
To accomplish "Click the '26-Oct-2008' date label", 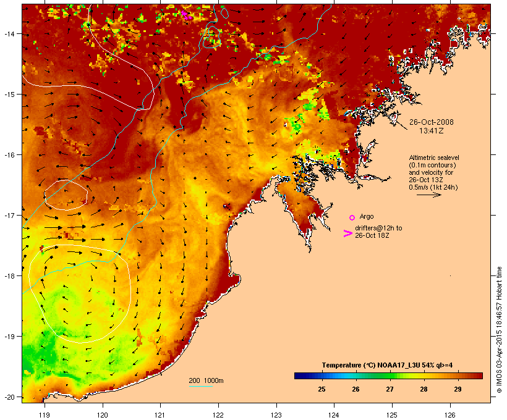I will pos(432,122).
